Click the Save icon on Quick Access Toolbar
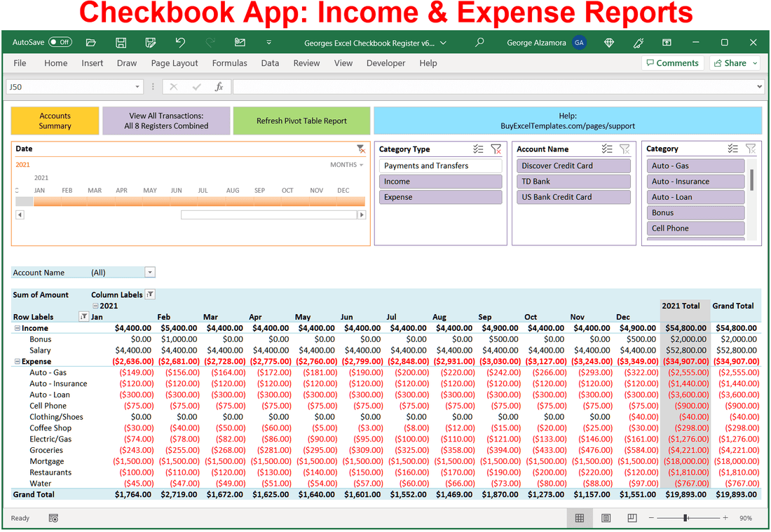 pyautogui.click(x=121, y=42)
